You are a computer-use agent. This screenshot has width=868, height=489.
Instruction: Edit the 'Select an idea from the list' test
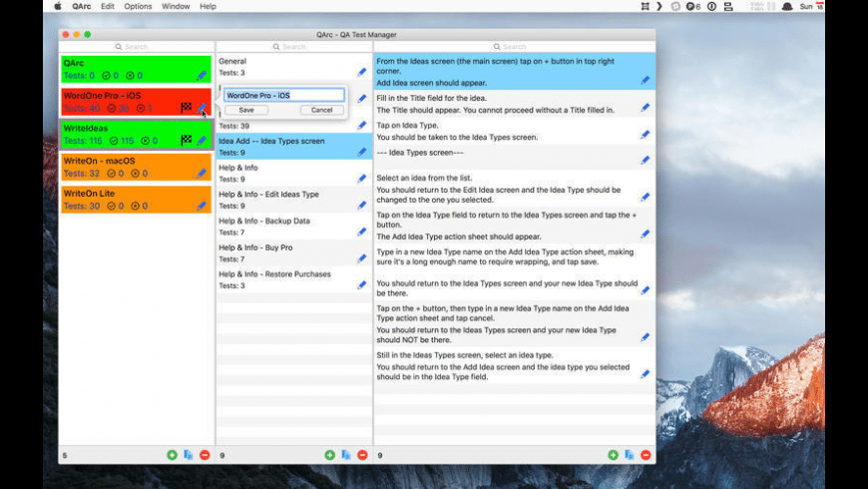click(645, 198)
